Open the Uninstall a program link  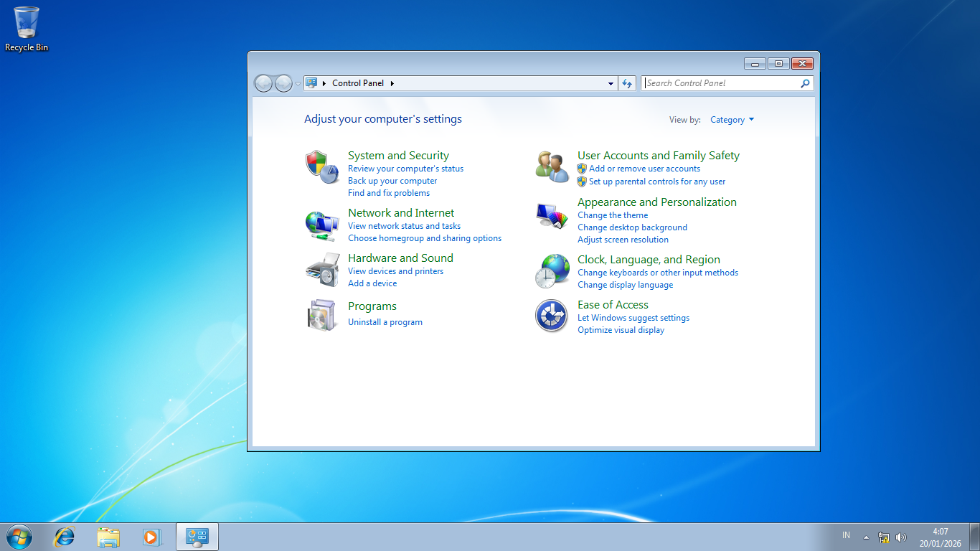[385, 322]
